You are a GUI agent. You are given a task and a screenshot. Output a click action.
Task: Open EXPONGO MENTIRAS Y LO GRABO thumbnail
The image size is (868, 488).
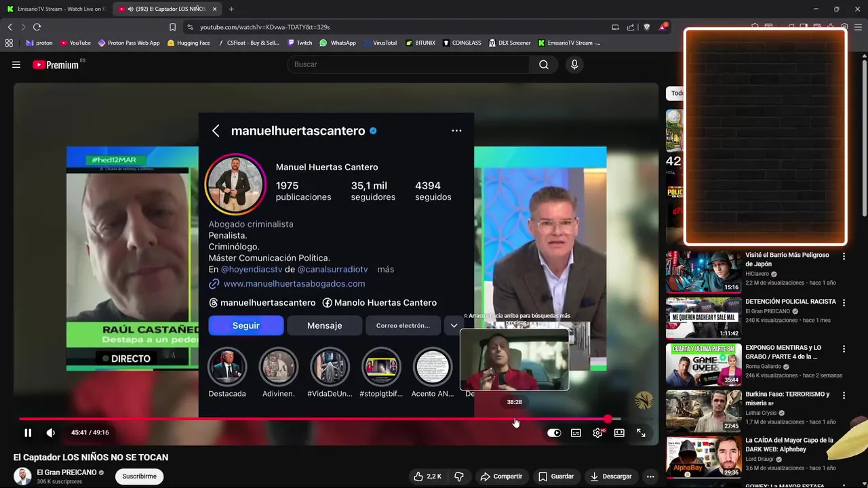[x=703, y=365]
